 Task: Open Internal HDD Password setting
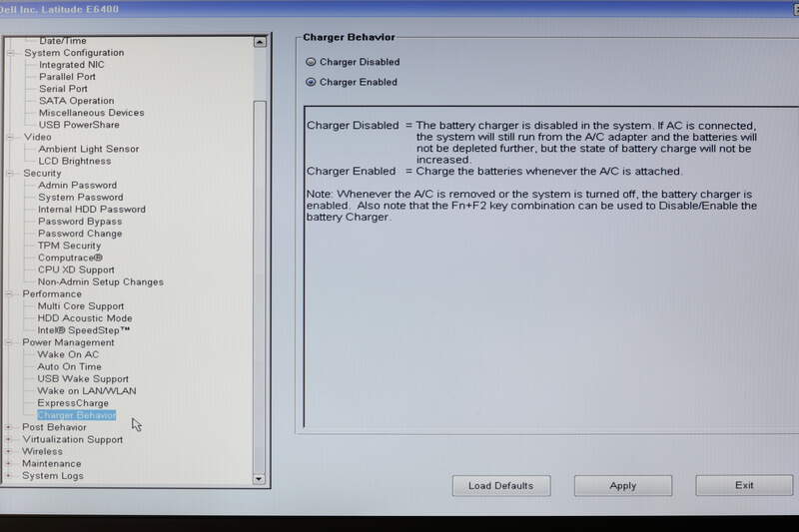(x=92, y=210)
